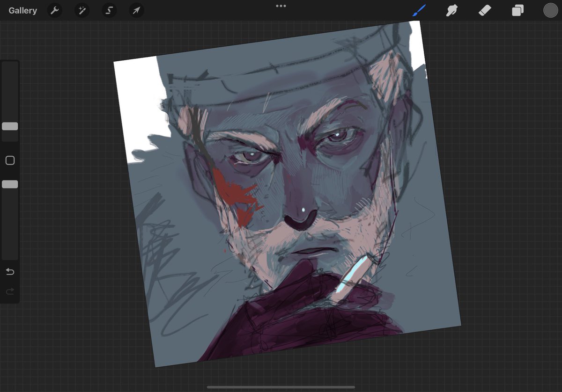Open the Layers panel
562x392 pixels.
click(518, 10)
